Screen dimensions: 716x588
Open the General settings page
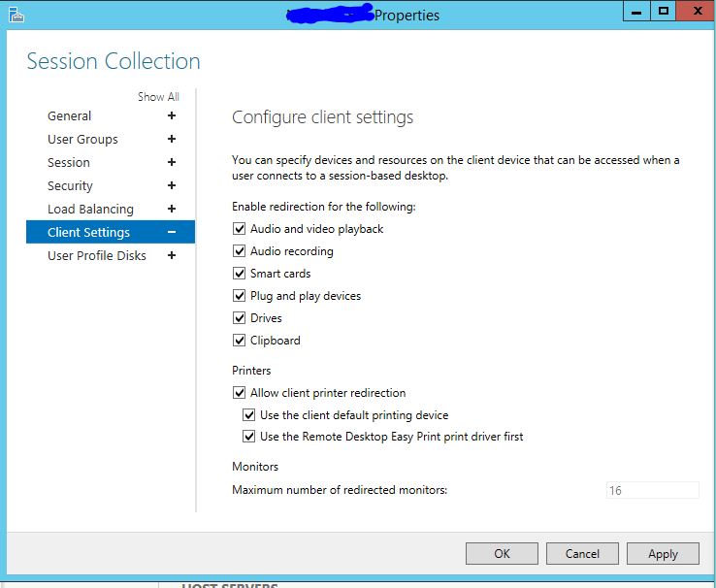(70, 116)
